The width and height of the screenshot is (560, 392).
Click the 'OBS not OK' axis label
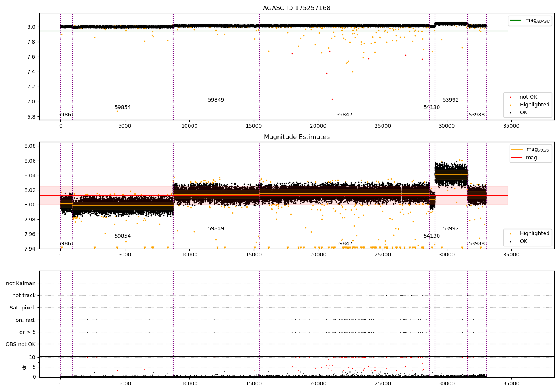(x=21, y=344)
